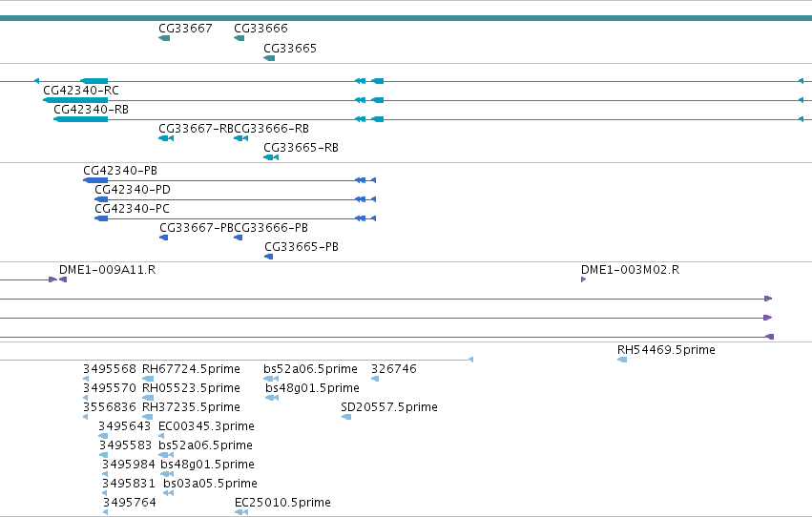Select the CG33667 gene label
Screen dimensions: 812x517
pyautogui.click(x=185, y=29)
